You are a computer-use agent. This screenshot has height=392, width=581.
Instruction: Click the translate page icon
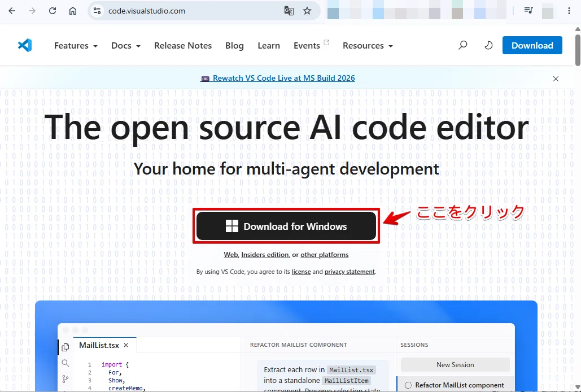tap(289, 11)
